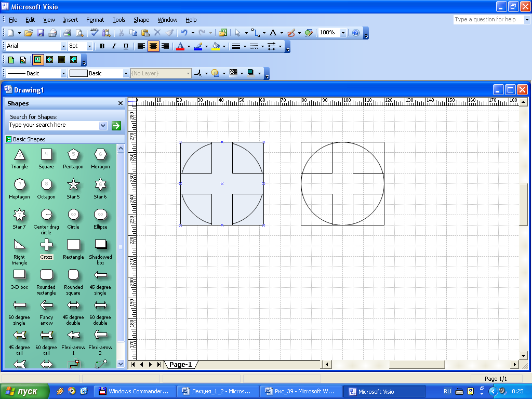Open Search for Shapes history dropdown

pos(103,126)
